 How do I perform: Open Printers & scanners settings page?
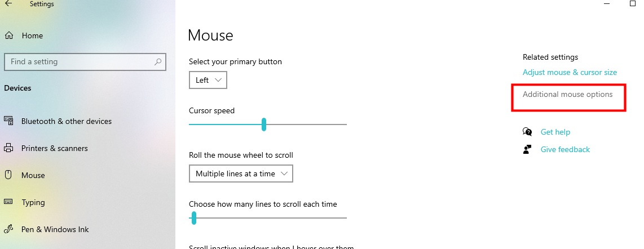coord(54,148)
